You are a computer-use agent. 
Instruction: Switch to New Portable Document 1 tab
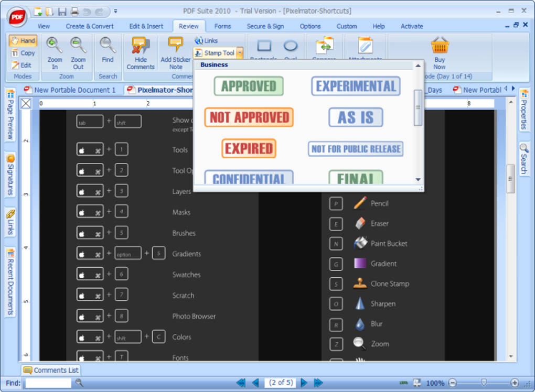70,90
